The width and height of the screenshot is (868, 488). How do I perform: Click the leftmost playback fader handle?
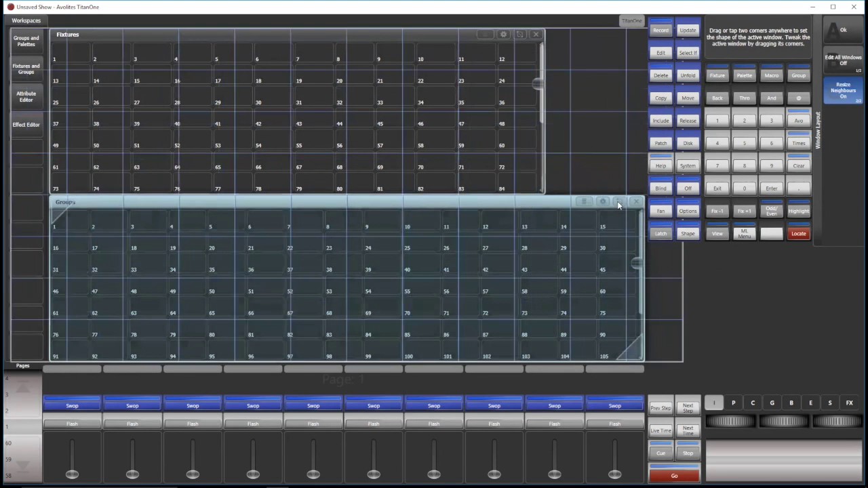72,474
